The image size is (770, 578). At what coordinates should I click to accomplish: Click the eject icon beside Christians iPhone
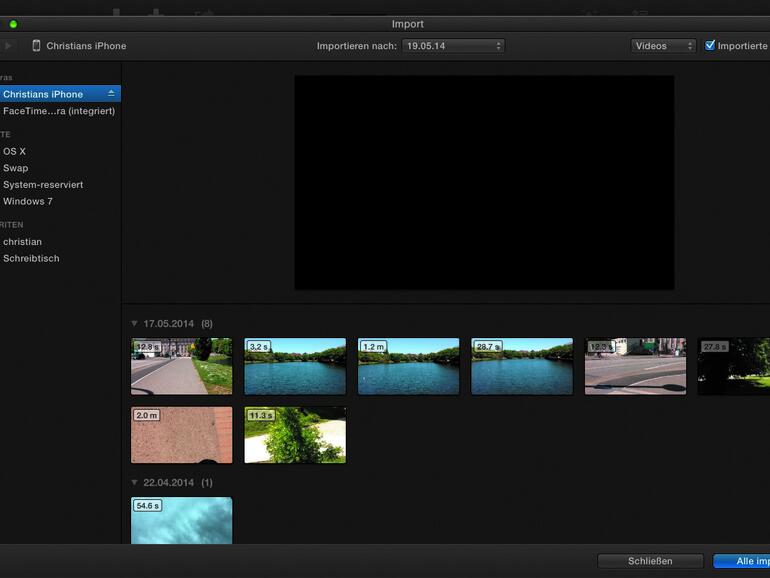coord(111,94)
